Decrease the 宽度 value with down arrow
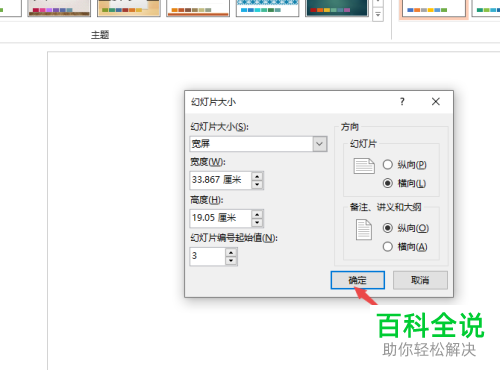 [x=257, y=185]
